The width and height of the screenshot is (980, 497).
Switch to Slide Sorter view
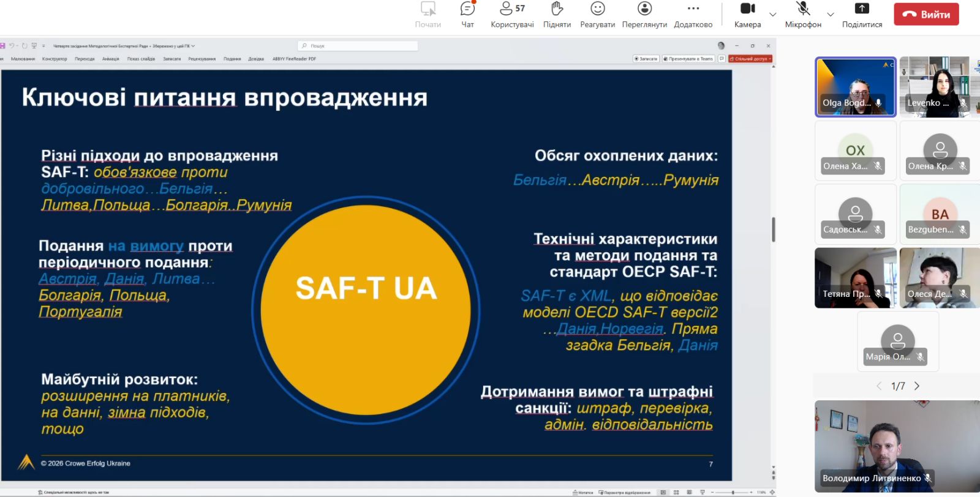pos(676,492)
